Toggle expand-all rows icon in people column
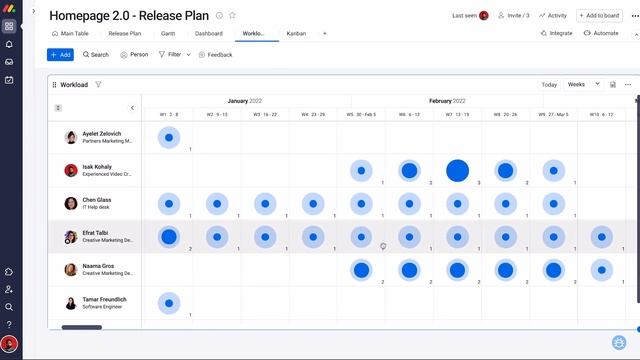 (58, 108)
